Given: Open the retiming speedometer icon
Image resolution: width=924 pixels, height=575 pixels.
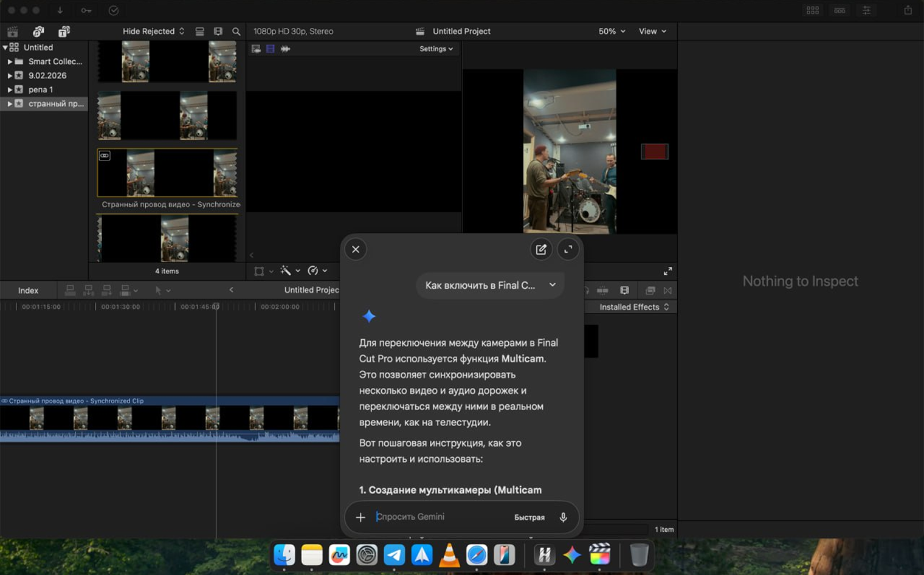Looking at the screenshot, I should tap(313, 271).
